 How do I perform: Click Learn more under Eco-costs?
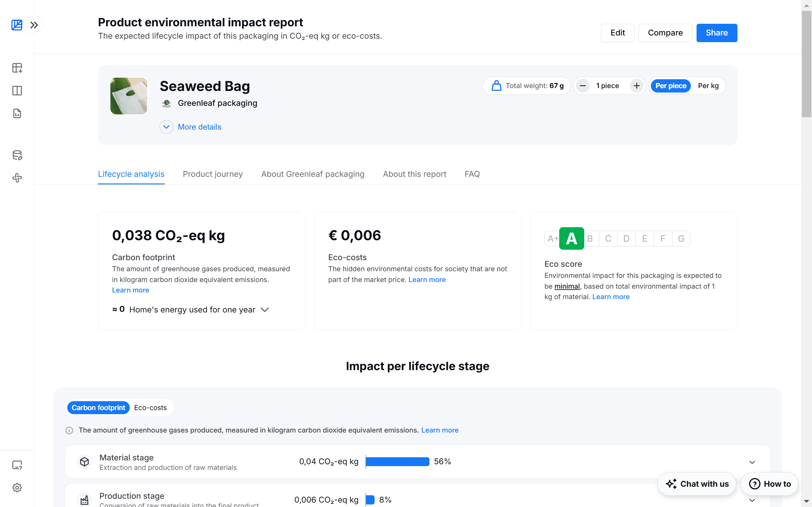pyautogui.click(x=427, y=280)
